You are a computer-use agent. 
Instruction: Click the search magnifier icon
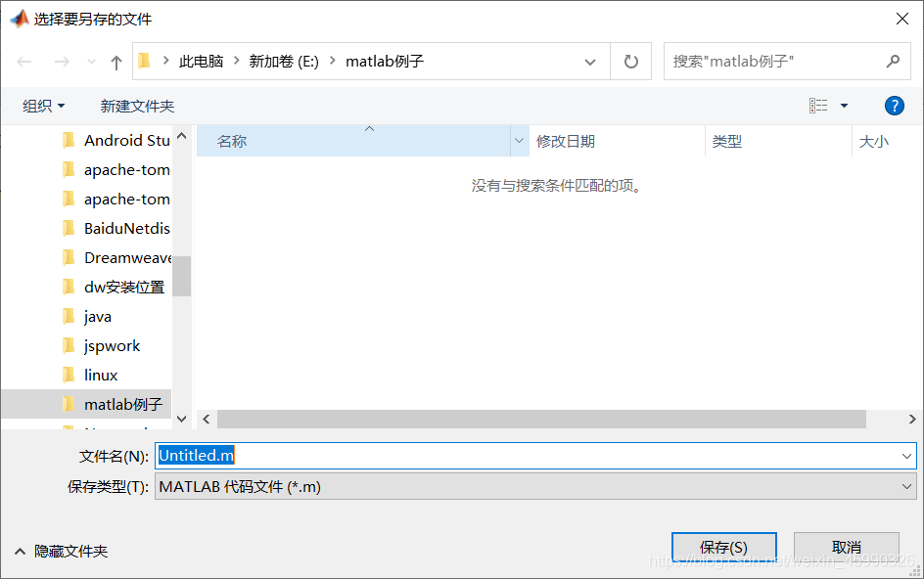pyautogui.click(x=892, y=61)
